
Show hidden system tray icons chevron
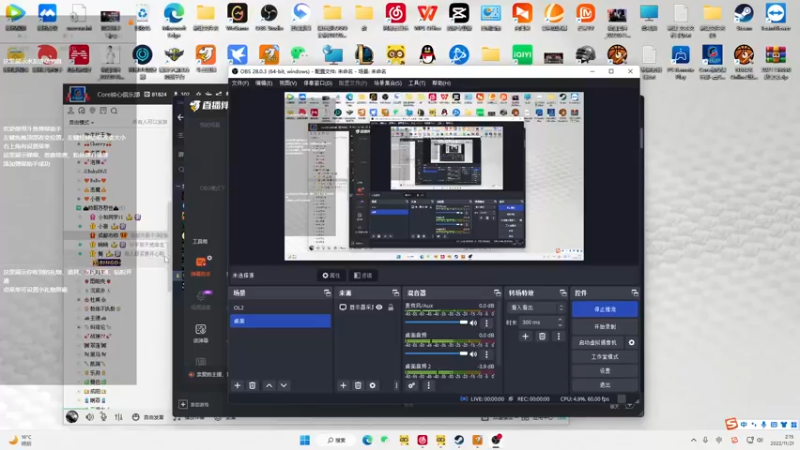click(x=693, y=440)
